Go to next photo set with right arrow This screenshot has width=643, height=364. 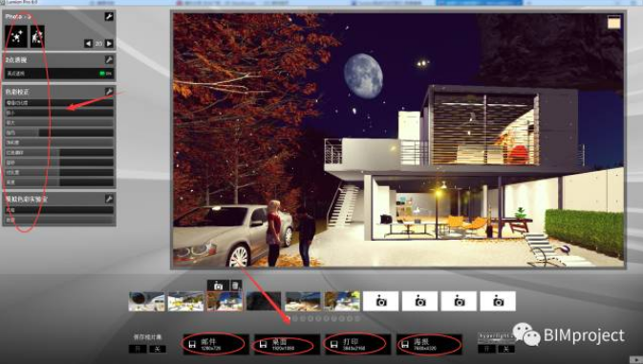[109, 43]
